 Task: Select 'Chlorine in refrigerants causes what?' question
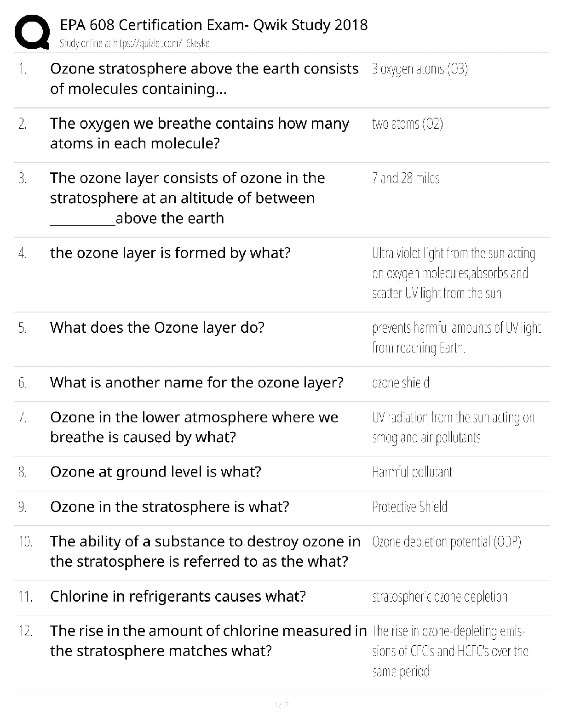[178, 597]
